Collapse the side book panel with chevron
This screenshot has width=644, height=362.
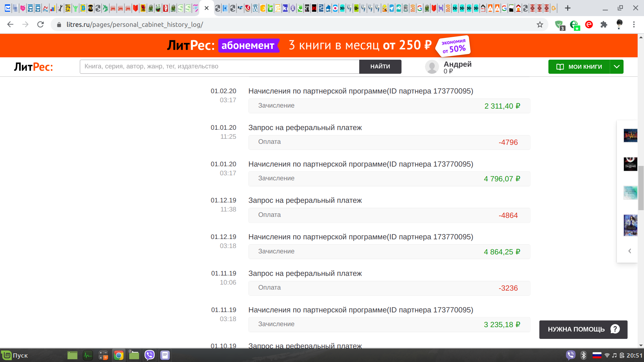pyautogui.click(x=630, y=251)
